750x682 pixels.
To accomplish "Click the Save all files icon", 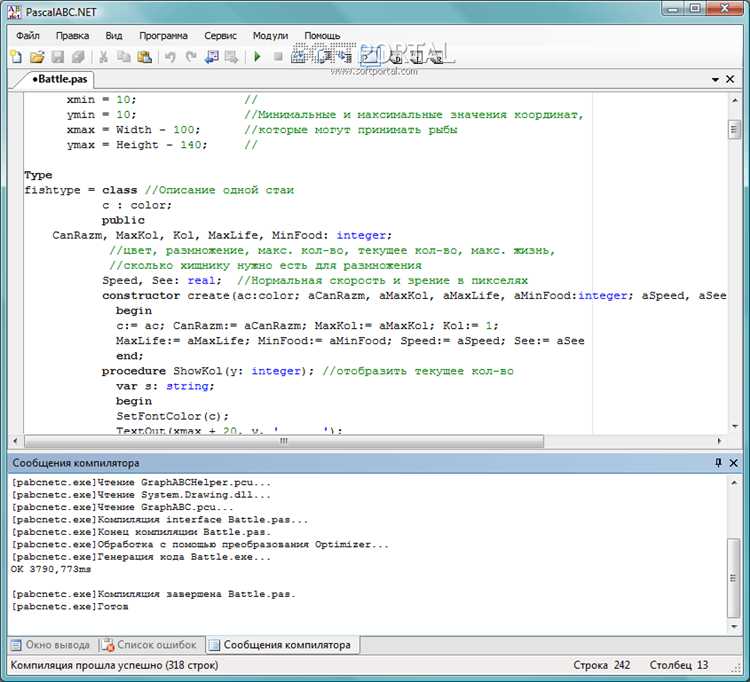I will pyautogui.click(x=78, y=57).
